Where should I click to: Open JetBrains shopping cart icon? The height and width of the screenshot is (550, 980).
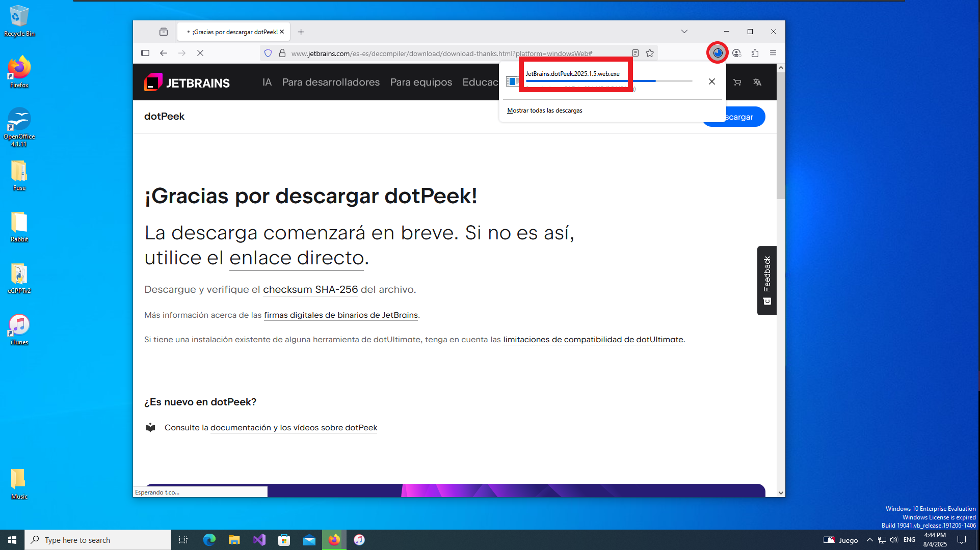(737, 82)
